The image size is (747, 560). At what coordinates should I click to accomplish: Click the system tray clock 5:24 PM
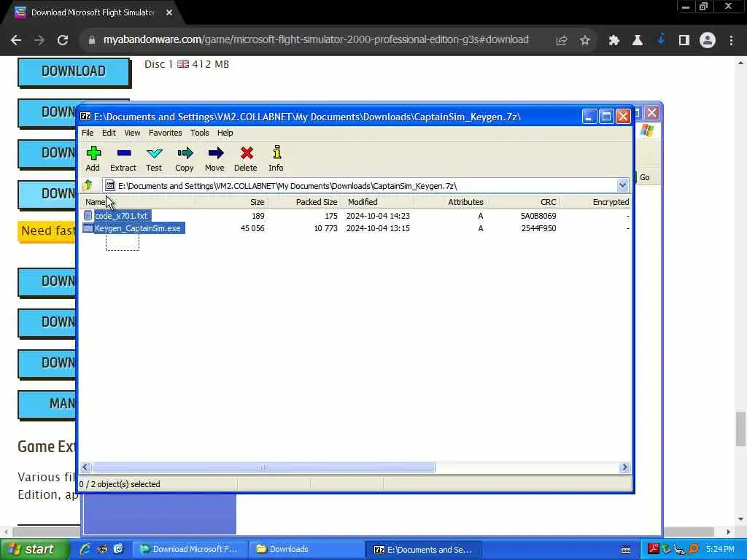(x=720, y=549)
